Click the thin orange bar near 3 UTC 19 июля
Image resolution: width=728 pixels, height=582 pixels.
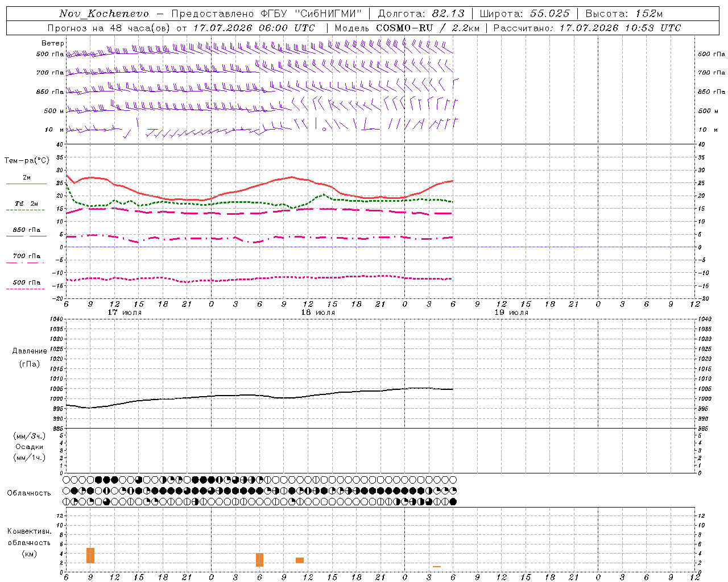(x=437, y=566)
